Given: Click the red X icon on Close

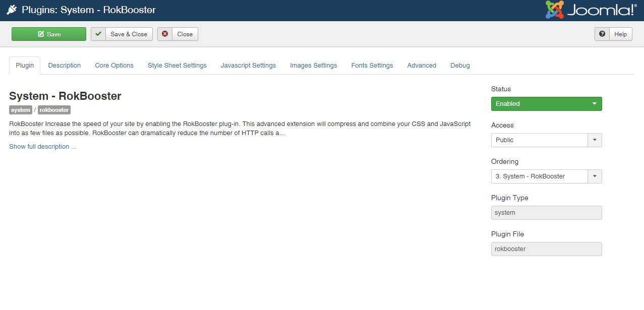Looking at the screenshot, I should [x=165, y=34].
